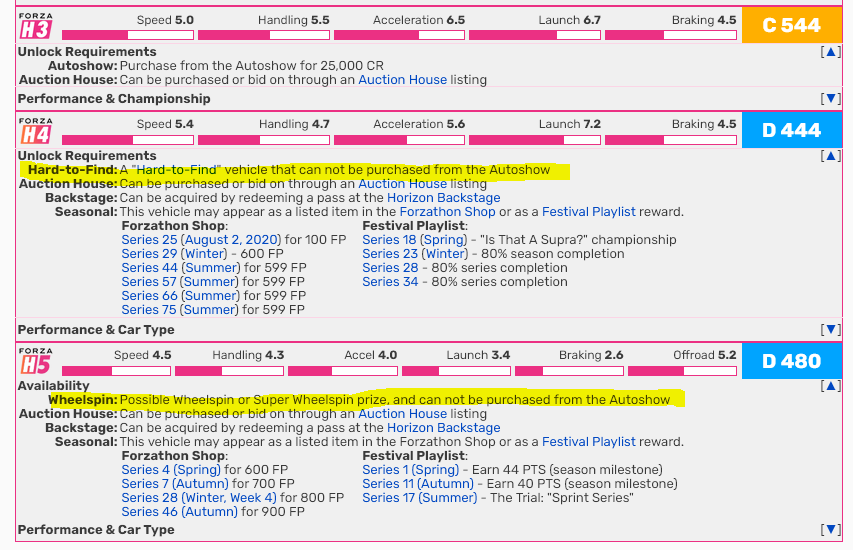Open the Forzathon Shop link in H4
The image size is (853, 550).
tap(447, 212)
